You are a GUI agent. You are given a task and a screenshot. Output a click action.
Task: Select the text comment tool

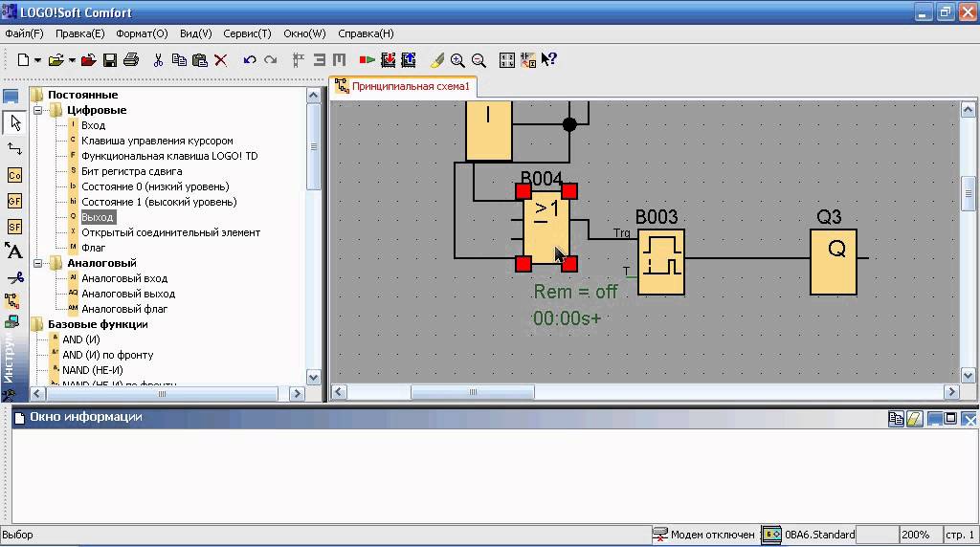14,251
